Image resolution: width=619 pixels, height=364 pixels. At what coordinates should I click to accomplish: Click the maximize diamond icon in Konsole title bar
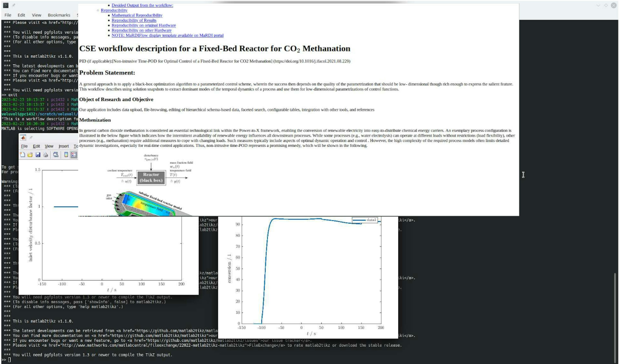606,5
